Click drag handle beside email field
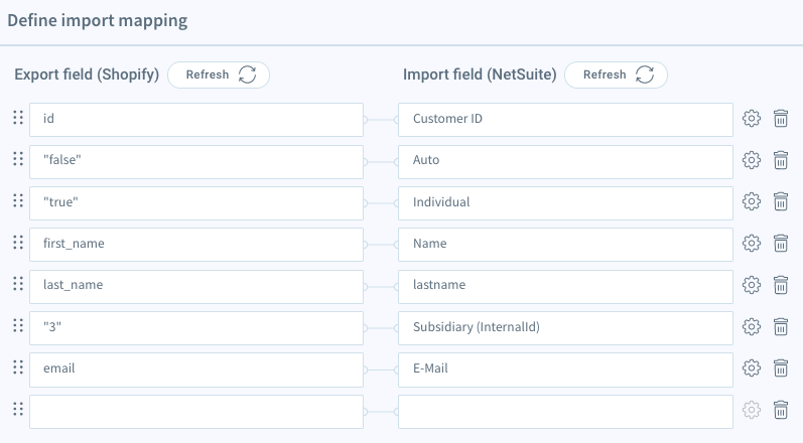Screen dimensions: 803x443 tap(17, 368)
